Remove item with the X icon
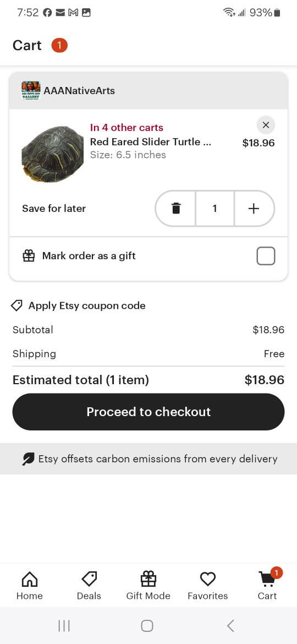The image size is (297, 644). [266, 125]
